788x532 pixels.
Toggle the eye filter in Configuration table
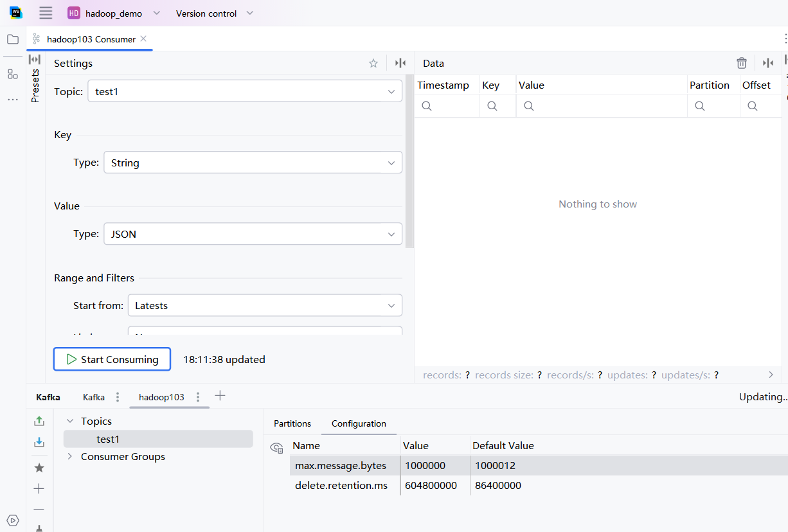pos(276,447)
